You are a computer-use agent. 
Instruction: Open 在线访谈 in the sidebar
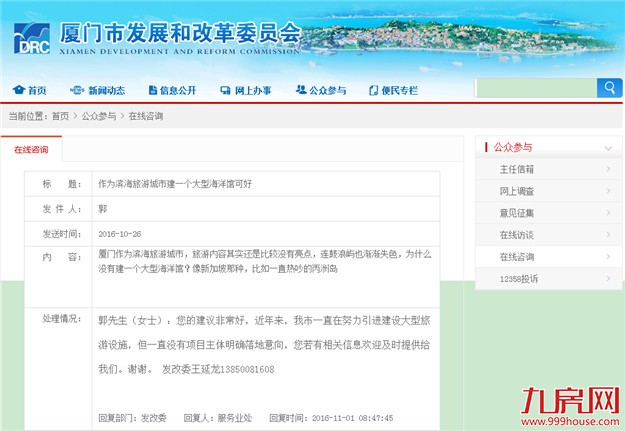(517, 235)
